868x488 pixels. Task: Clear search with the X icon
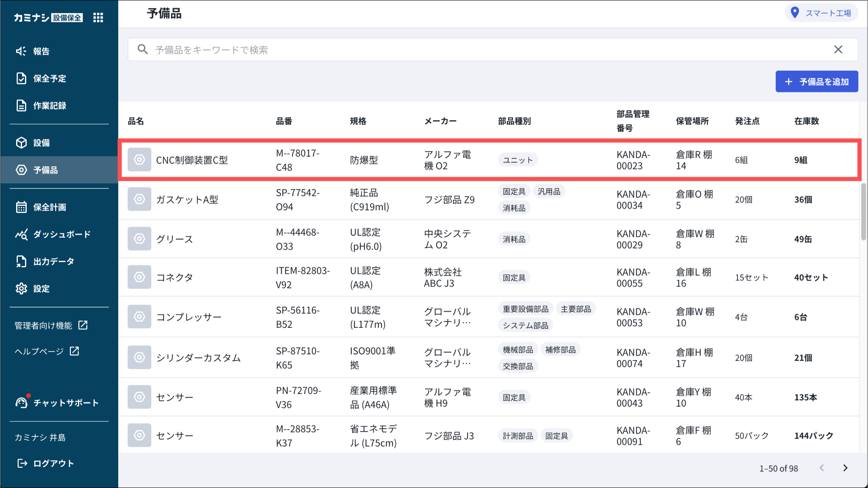[838, 50]
